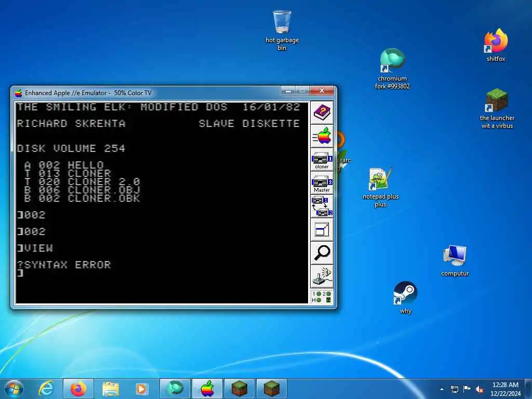The width and height of the screenshot is (532, 399).
Task: Switch to the chromium fork taskbar button
Action: point(175,389)
